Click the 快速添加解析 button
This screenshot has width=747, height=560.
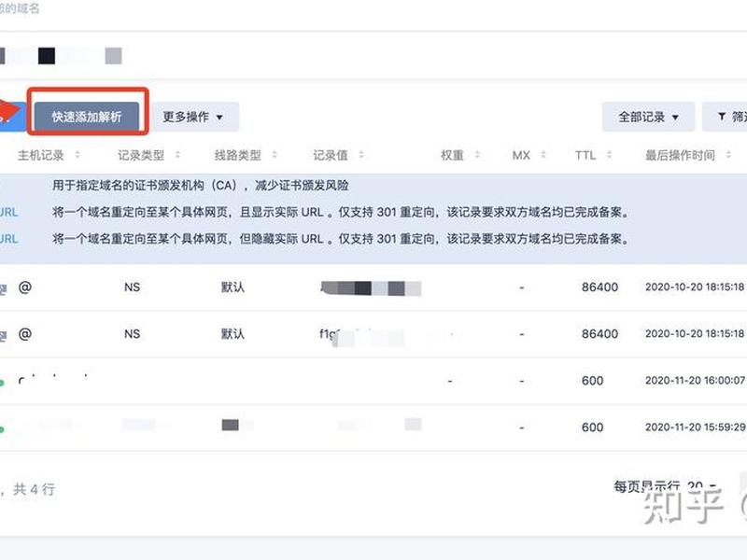tap(87, 117)
